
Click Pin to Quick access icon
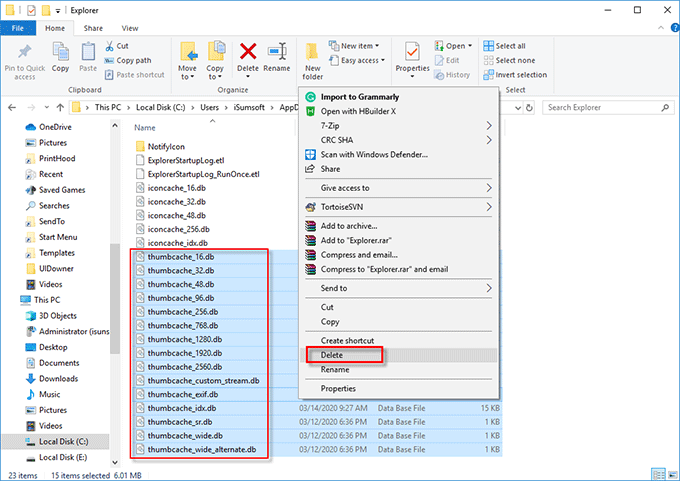coord(25,52)
